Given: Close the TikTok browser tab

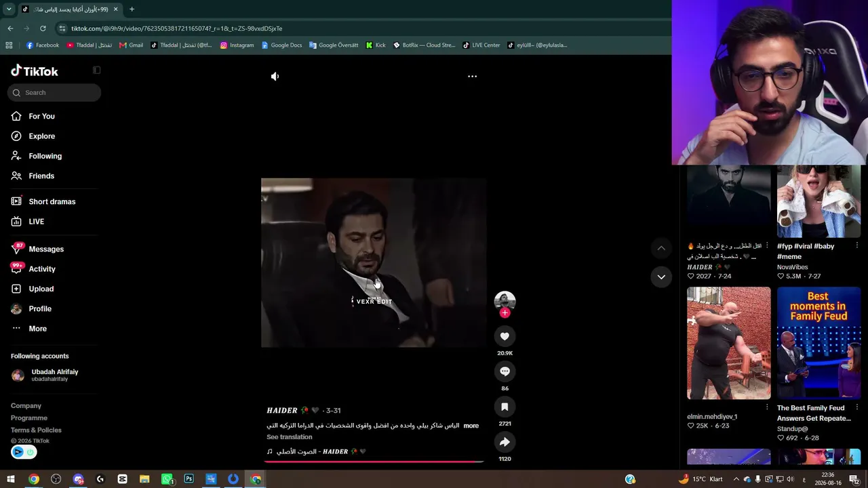Looking at the screenshot, I should [x=115, y=9].
